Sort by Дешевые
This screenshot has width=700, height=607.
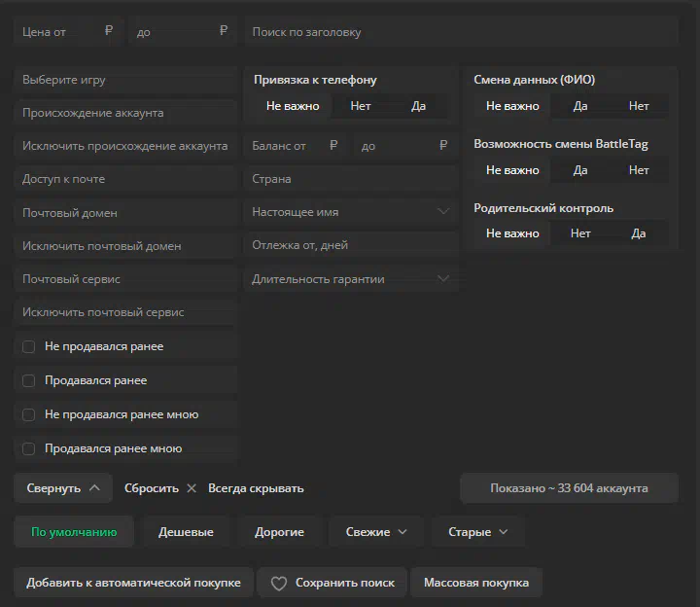[186, 532]
